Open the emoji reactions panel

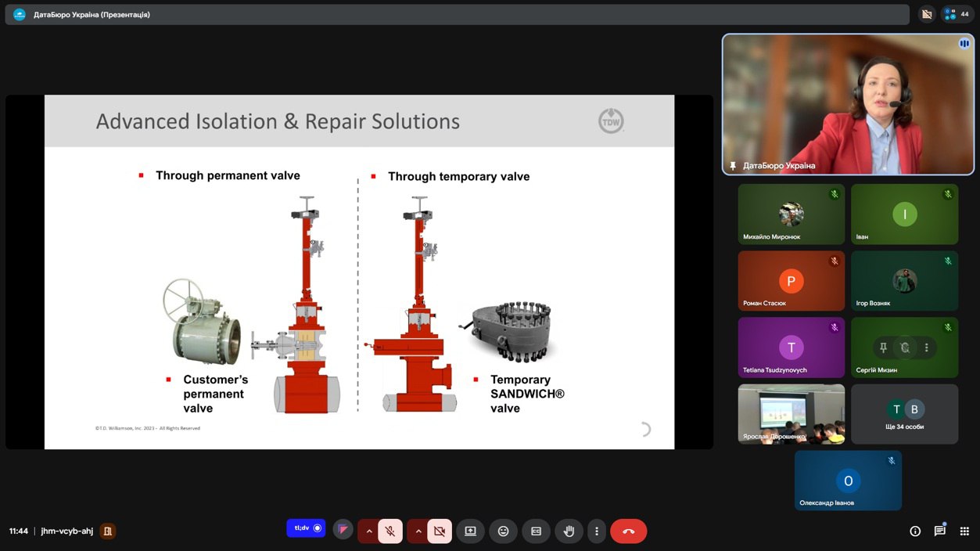[503, 531]
